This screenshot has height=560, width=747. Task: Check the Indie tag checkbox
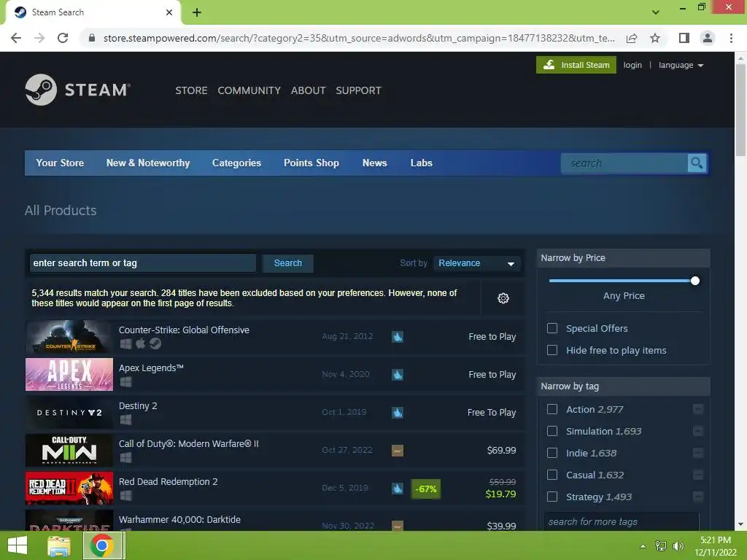point(552,453)
